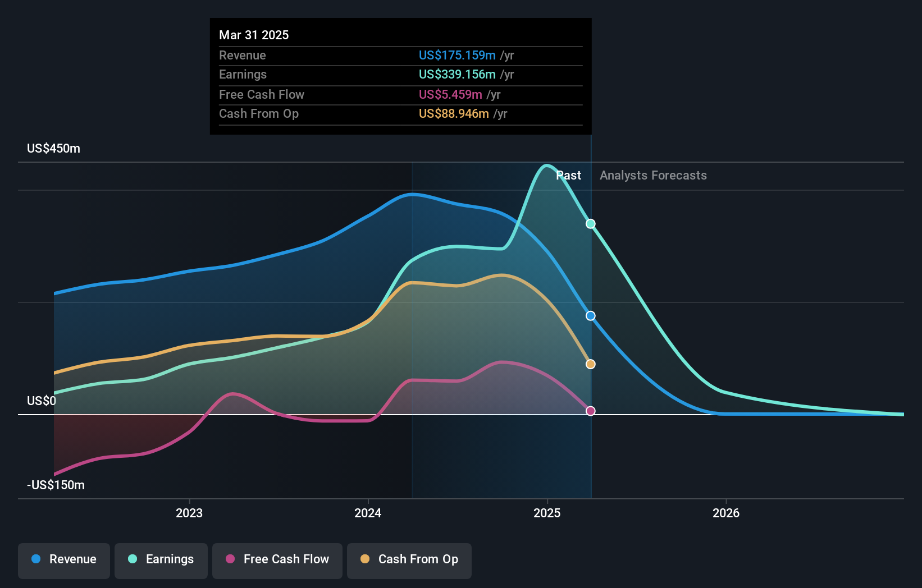Image resolution: width=922 pixels, height=588 pixels.
Task: Click the 2023 x-axis label
Action: click(189, 513)
